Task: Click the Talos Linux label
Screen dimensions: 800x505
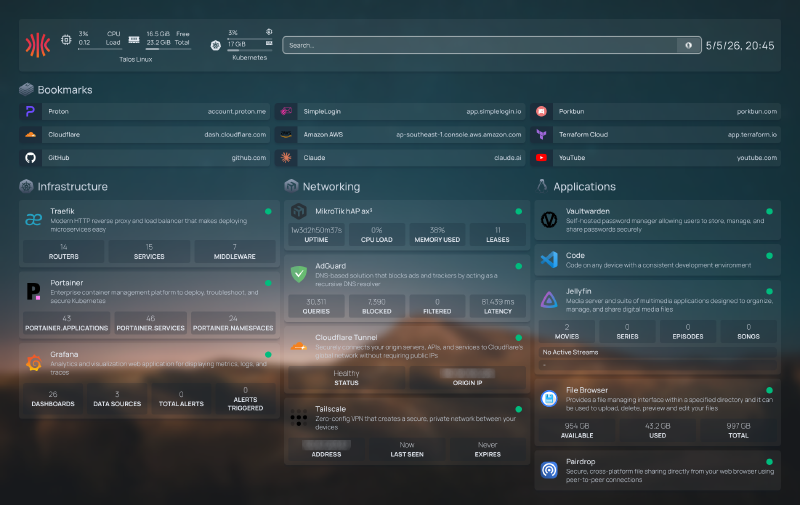Action: coord(136,59)
